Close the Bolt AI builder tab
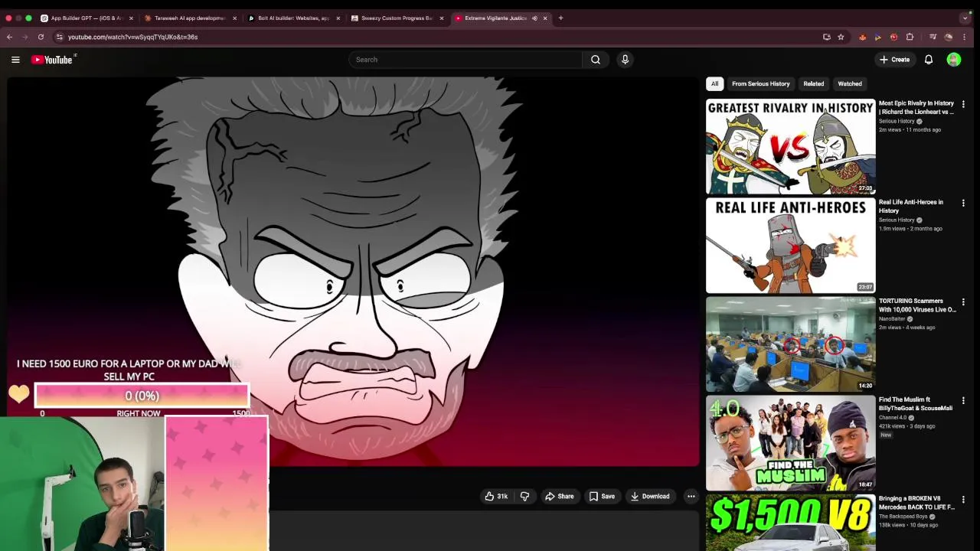Screen dimensions: 980x551 [x=338, y=18]
